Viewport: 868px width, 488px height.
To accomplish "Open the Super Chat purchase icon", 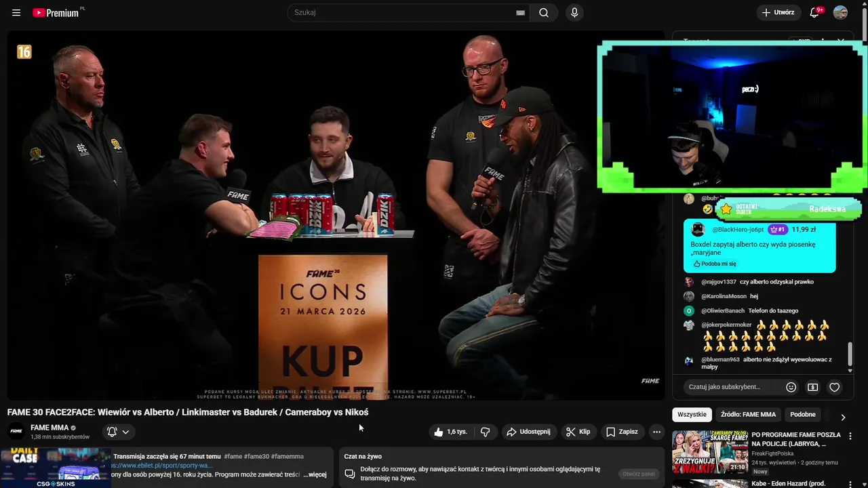I will [812, 387].
